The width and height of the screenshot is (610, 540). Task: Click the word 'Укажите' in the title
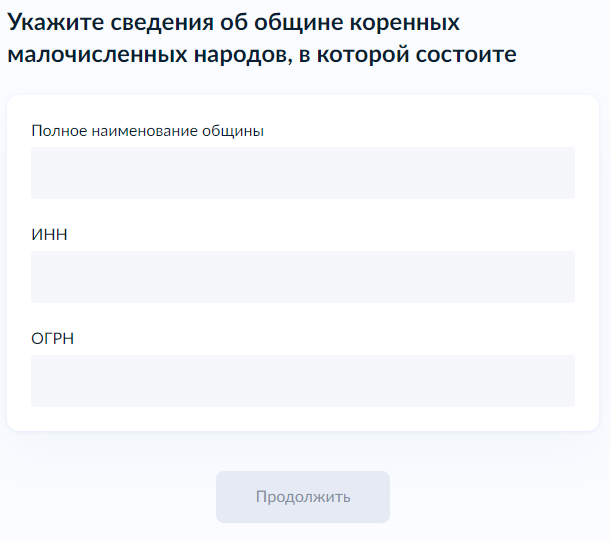coord(56,22)
